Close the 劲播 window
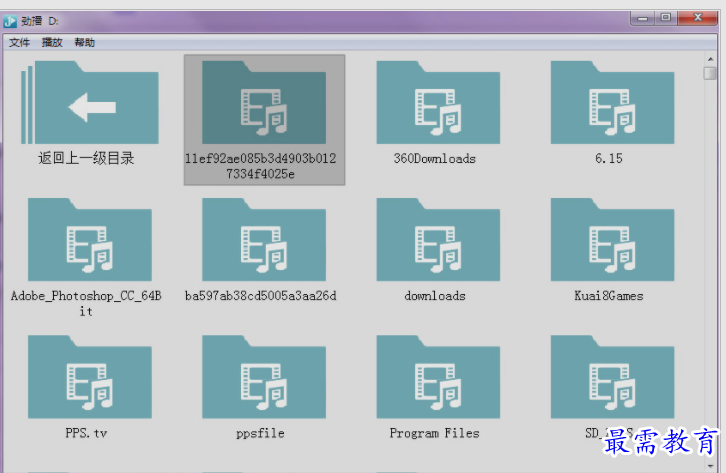The image size is (726, 473). click(698, 18)
